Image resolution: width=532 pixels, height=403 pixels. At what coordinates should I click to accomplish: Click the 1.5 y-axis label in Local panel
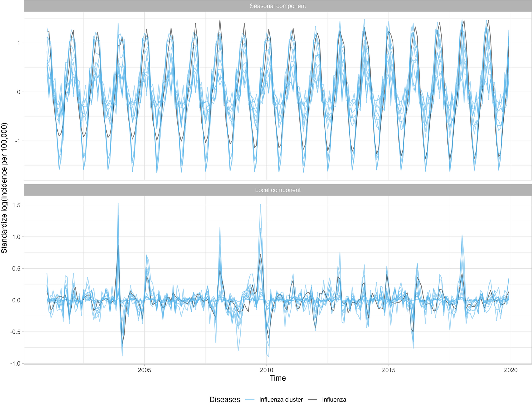(17, 205)
